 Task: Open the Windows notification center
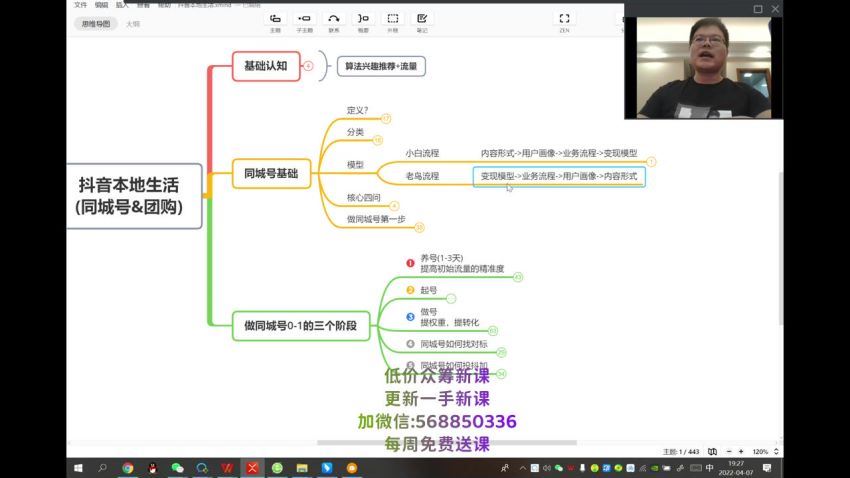[767, 468]
